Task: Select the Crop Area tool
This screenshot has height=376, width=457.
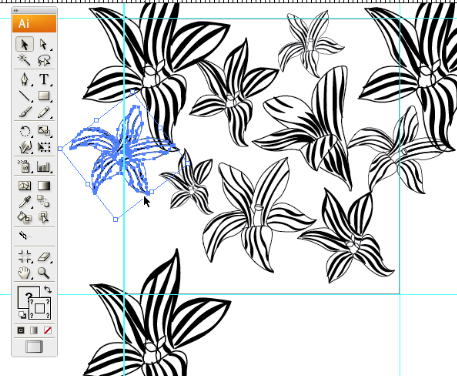Action: coord(25,257)
